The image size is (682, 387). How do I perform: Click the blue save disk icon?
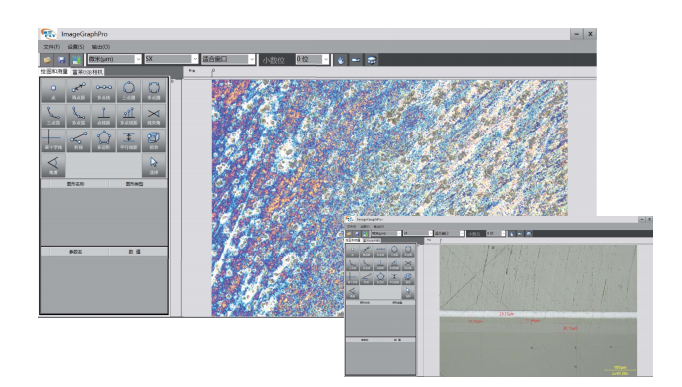point(61,60)
